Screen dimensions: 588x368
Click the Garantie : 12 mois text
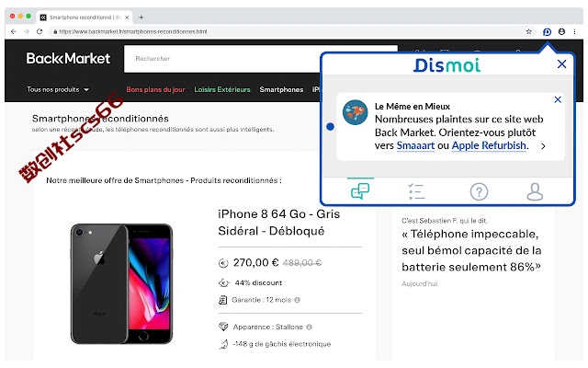click(261, 300)
